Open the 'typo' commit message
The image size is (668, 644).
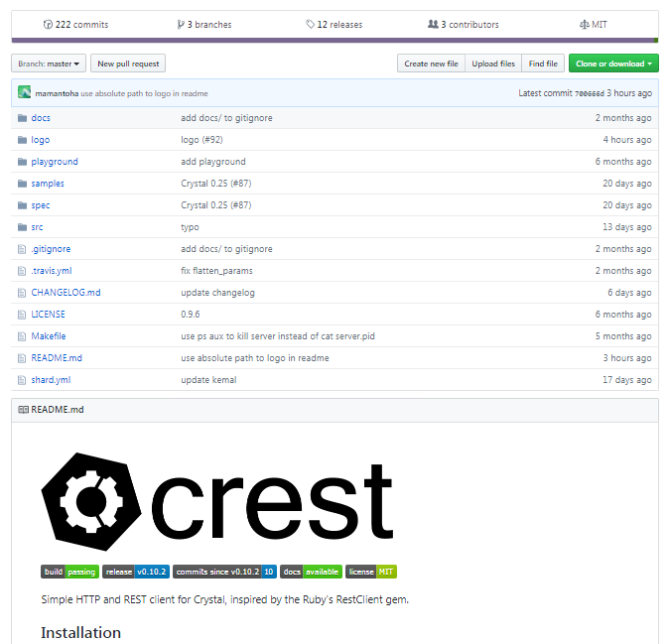[x=190, y=227]
